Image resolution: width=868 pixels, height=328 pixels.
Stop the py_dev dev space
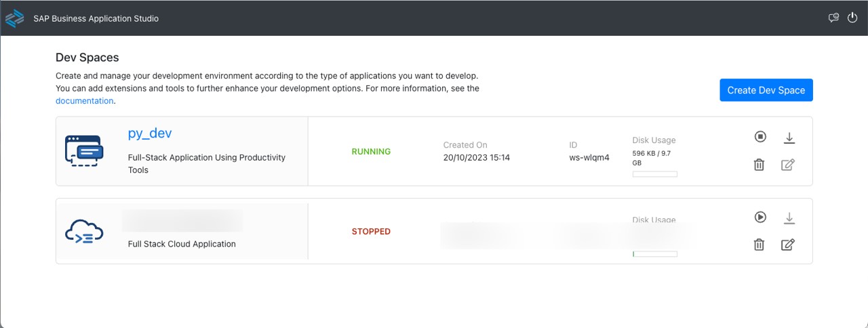760,138
